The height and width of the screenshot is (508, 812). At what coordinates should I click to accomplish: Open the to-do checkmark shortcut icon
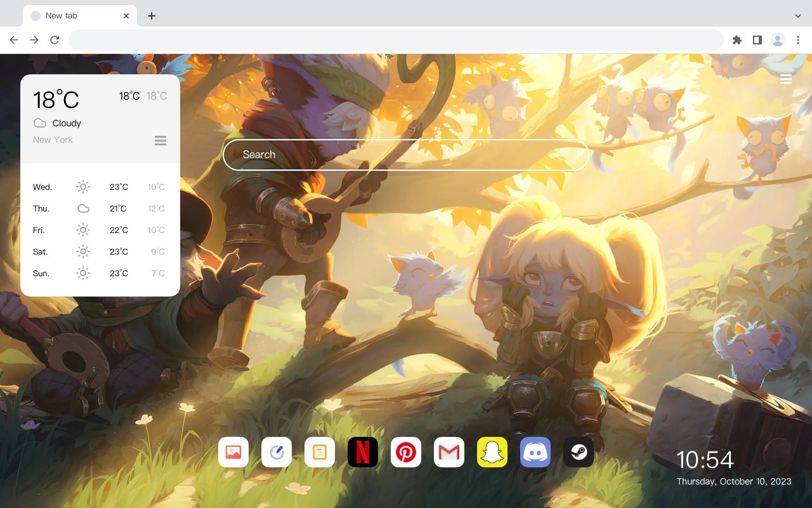277,452
